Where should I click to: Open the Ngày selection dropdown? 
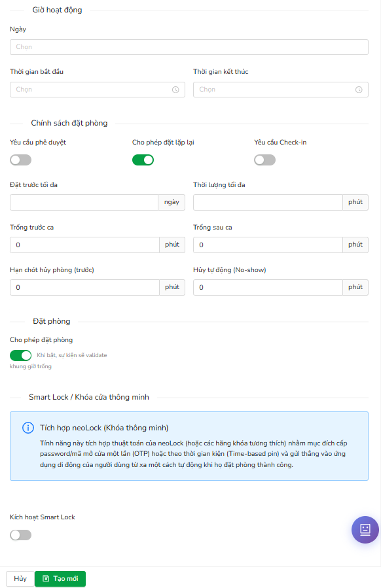tap(189, 47)
